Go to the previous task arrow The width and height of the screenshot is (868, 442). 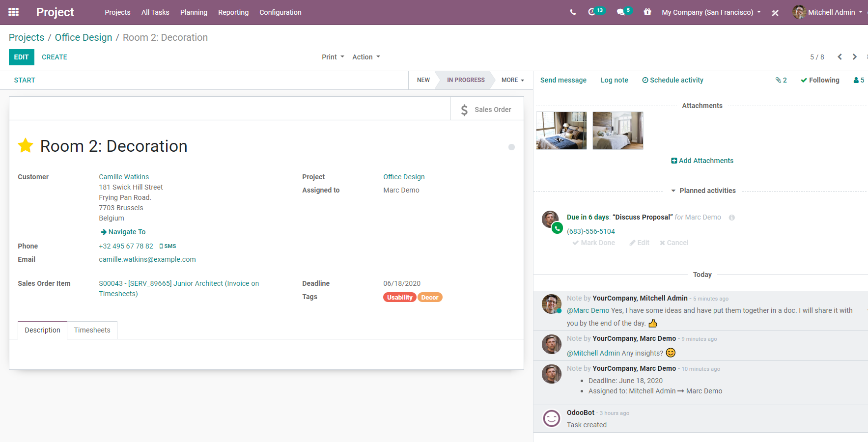coord(840,57)
